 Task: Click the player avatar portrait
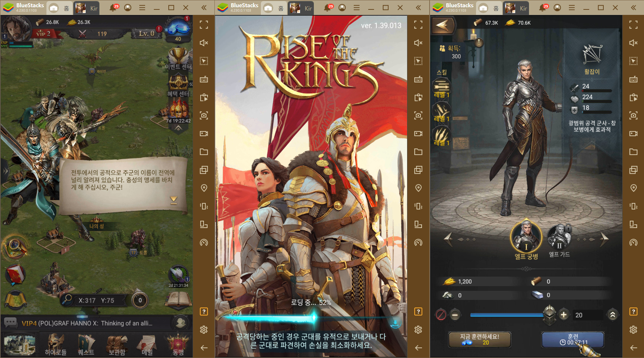coord(16,28)
